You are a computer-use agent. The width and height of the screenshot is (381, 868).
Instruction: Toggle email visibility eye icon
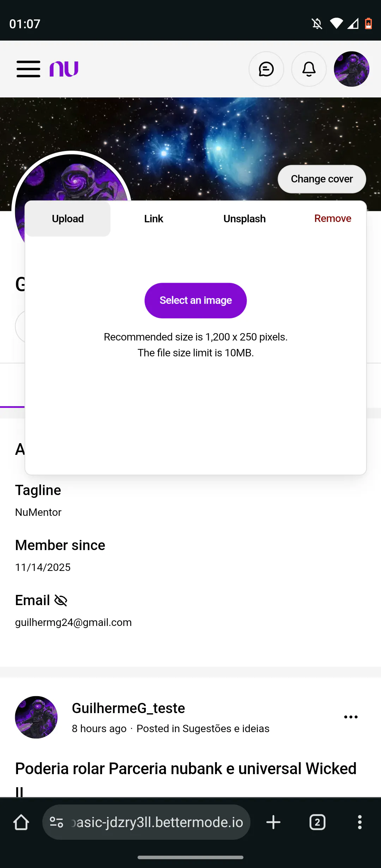(61, 600)
